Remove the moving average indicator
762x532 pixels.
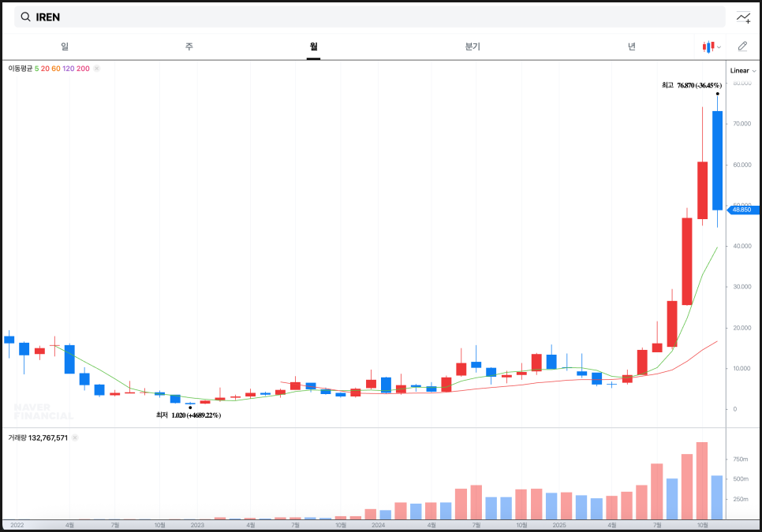pyautogui.click(x=97, y=69)
